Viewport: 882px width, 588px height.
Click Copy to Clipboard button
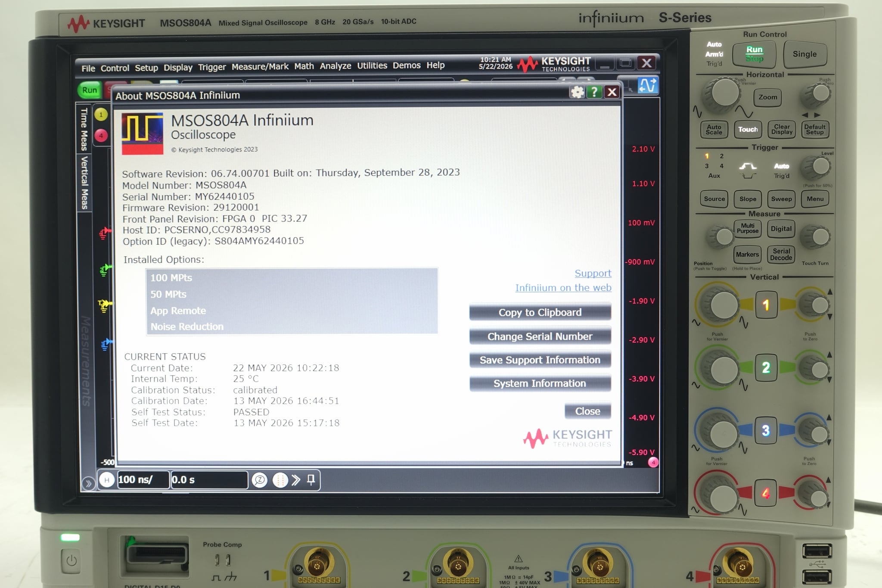coord(540,312)
